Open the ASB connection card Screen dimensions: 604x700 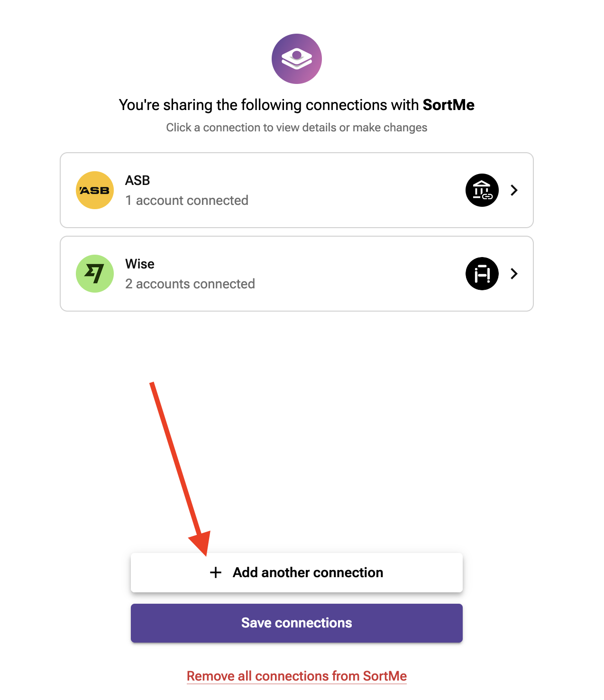297,190
